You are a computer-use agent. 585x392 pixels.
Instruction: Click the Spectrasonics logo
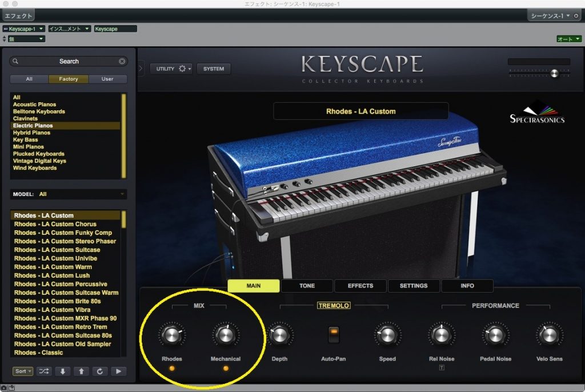pos(537,112)
